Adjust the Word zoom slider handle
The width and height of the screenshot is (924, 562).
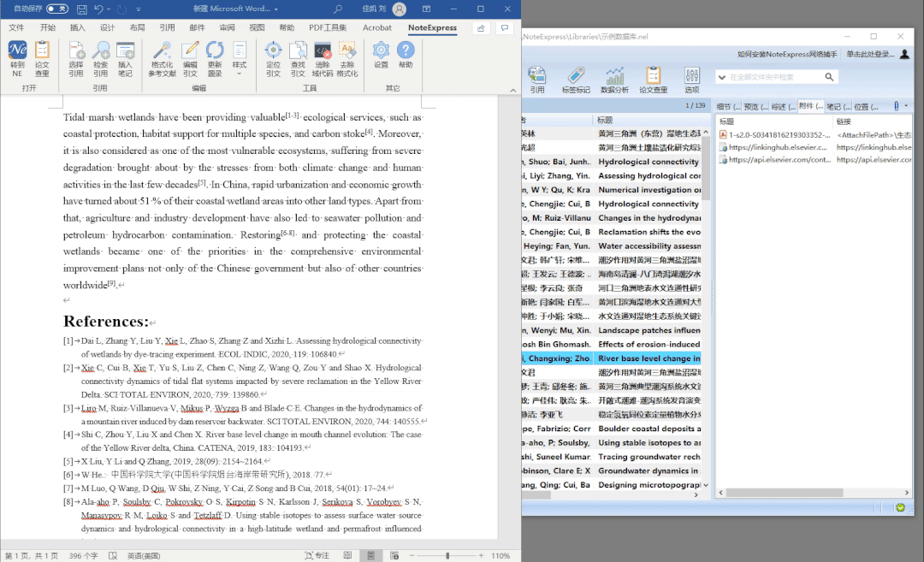click(x=447, y=555)
